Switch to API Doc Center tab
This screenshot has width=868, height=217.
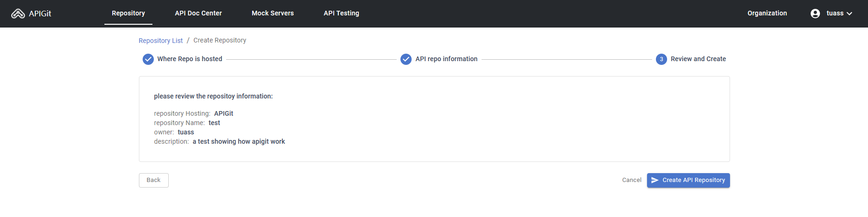pyautogui.click(x=198, y=13)
